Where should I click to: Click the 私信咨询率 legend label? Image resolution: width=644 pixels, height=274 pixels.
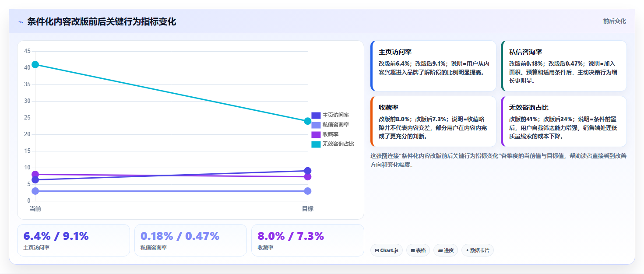(x=336, y=125)
